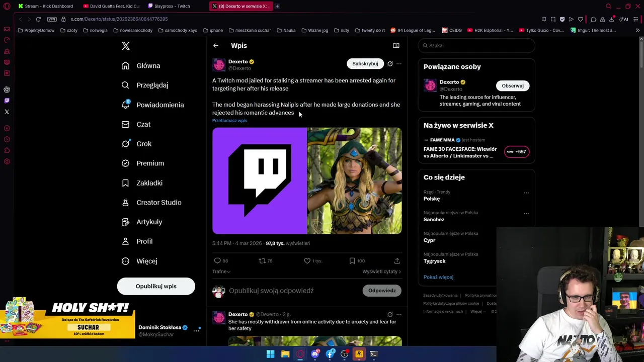The height and width of the screenshot is (362, 644).
Task: Expand the Więcej footer link
Action: point(477,311)
